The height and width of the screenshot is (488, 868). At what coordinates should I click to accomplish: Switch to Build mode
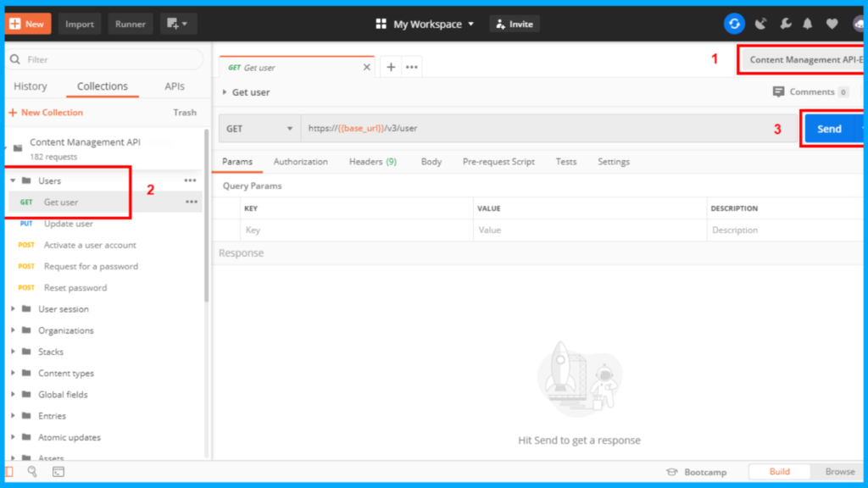click(779, 472)
